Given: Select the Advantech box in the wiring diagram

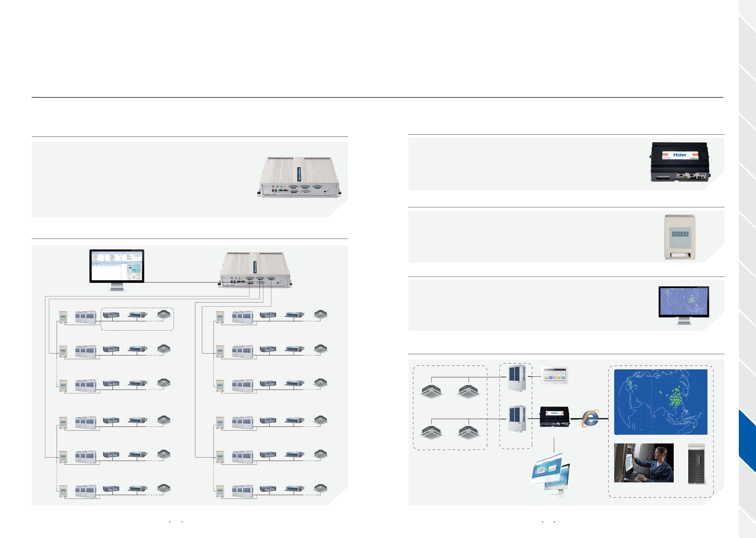Looking at the screenshot, I should 255,270.
